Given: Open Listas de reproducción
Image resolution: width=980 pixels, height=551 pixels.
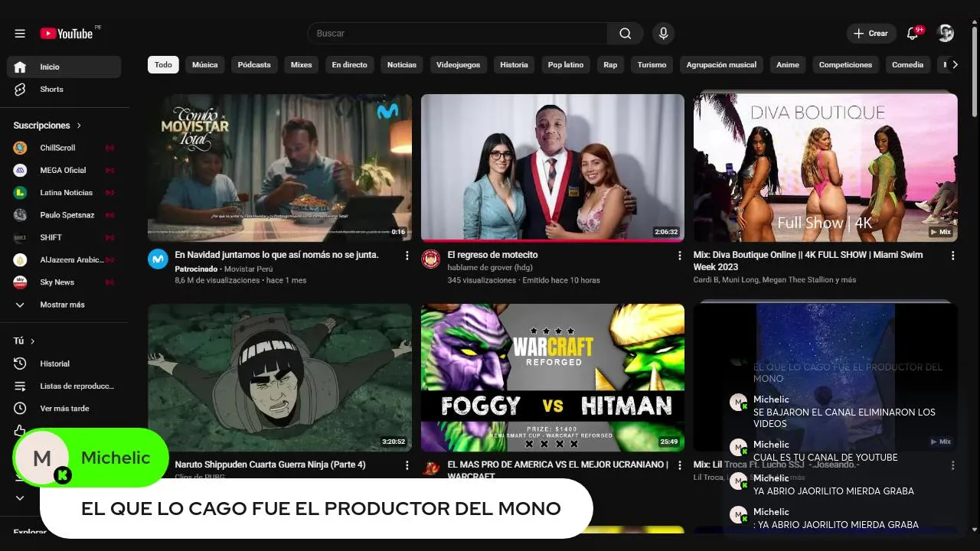Looking at the screenshot, I should (x=64, y=386).
